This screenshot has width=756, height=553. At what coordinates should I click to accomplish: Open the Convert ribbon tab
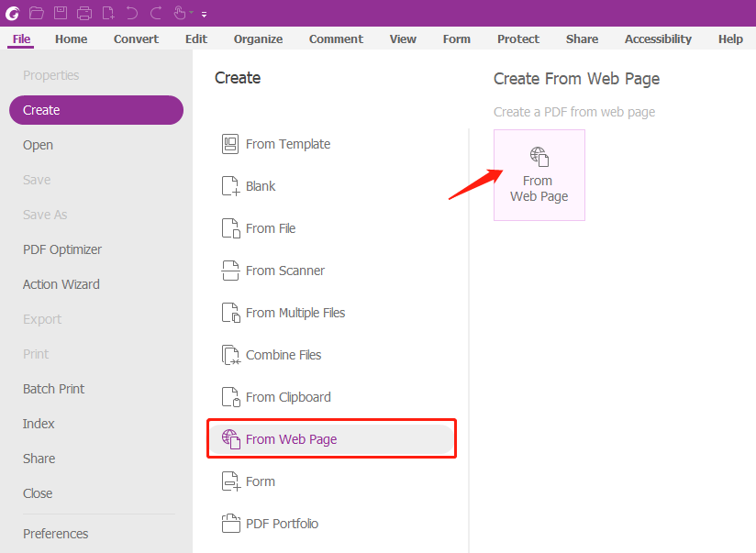[x=136, y=39]
